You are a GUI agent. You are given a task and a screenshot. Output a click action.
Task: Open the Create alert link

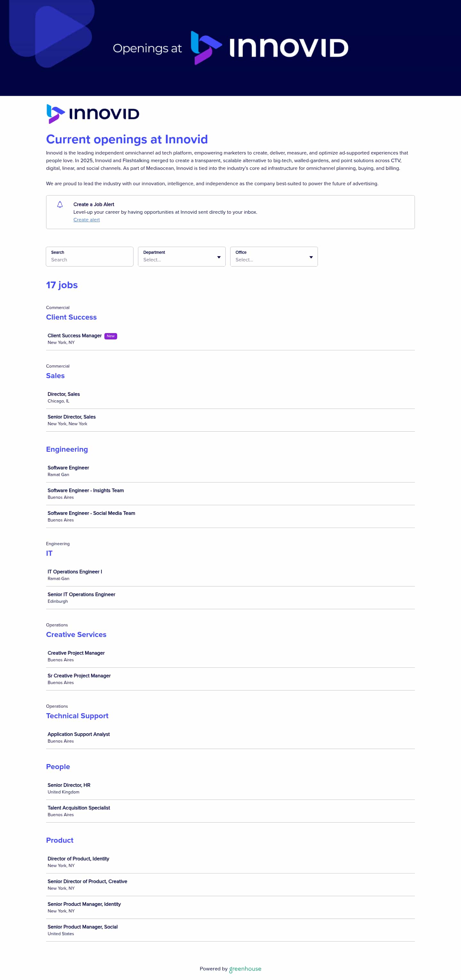[86, 220]
